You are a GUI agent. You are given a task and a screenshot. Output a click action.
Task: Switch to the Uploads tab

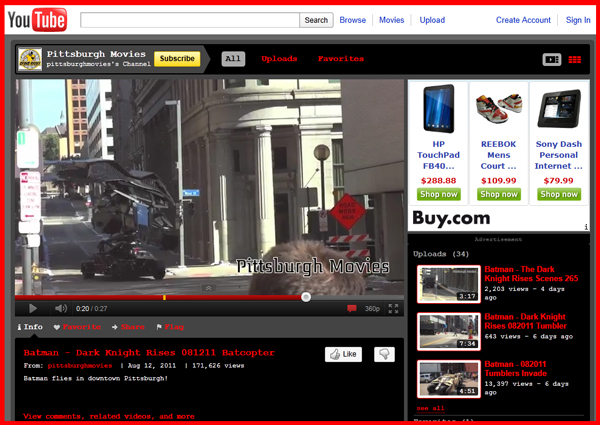[x=279, y=59]
